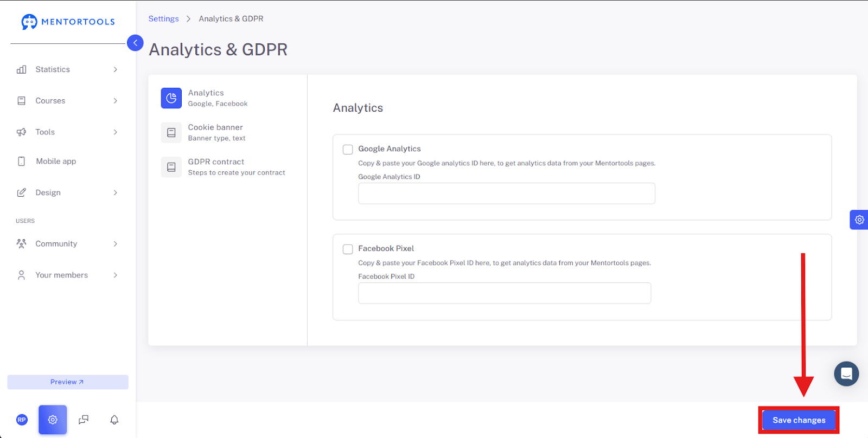The height and width of the screenshot is (438, 868).
Task: Collapse the sidebar with the round arrow button
Action: tap(135, 43)
